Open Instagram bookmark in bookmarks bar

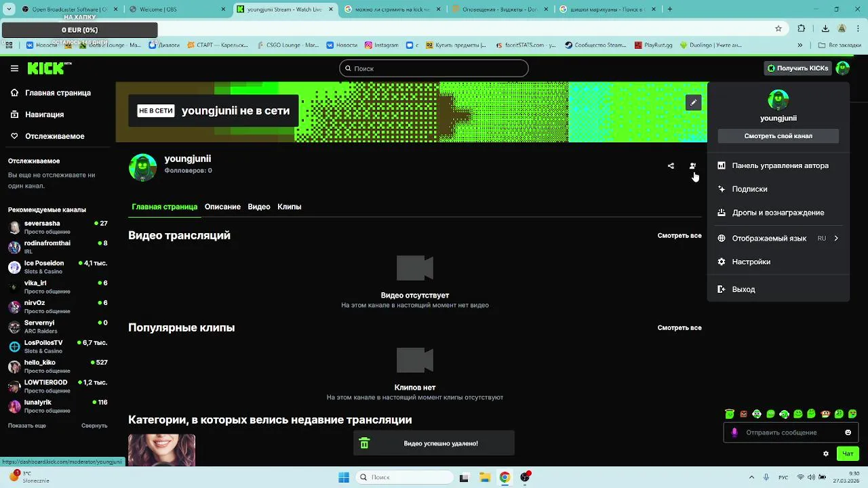coord(382,45)
